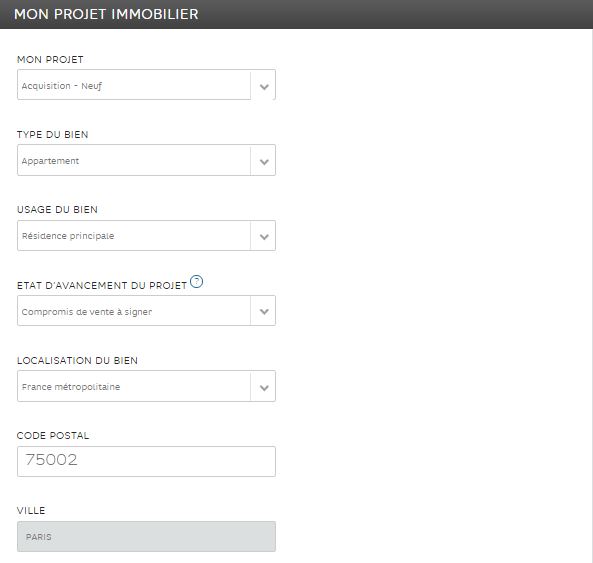Click the chevron arrow of the Type du bien dropdown
Viewport: 593px width, 563px height.
pos(264,162)
